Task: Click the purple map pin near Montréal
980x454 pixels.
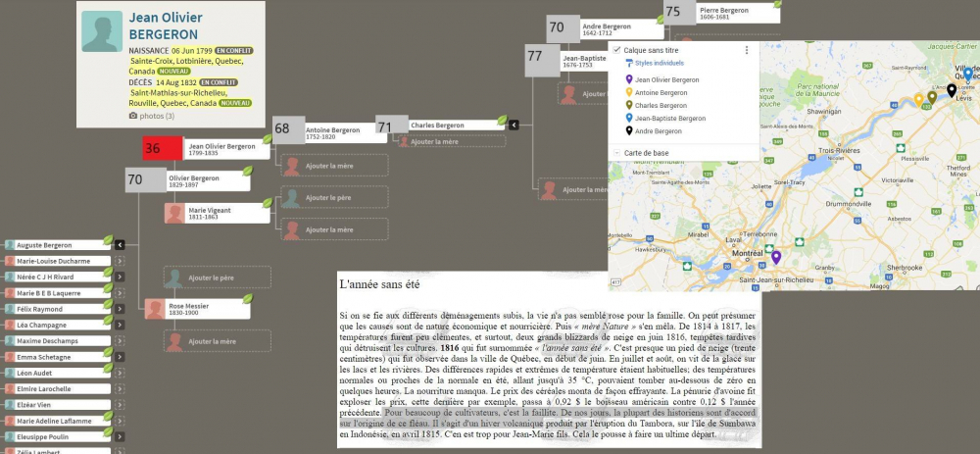Action: point(776,257)
